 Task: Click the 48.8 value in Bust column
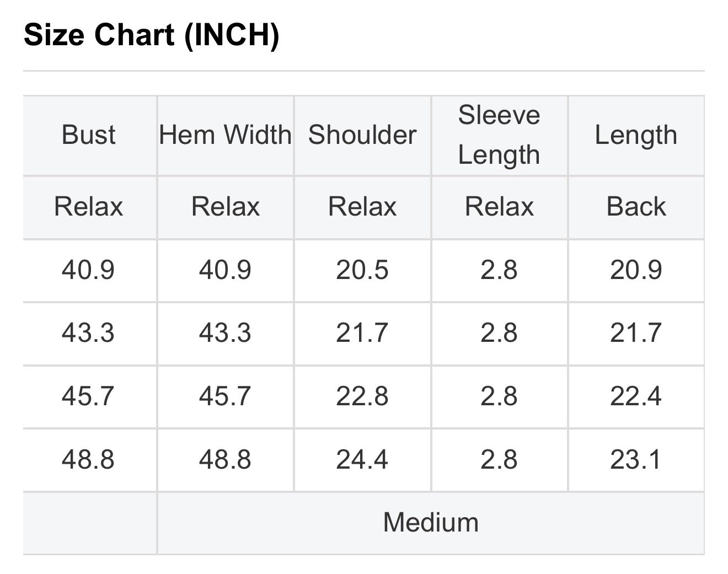(x=88, y=459)
